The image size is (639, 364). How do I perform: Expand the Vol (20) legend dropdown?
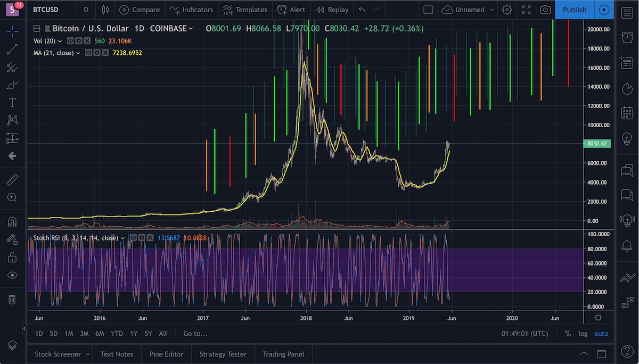coord(60,40)
